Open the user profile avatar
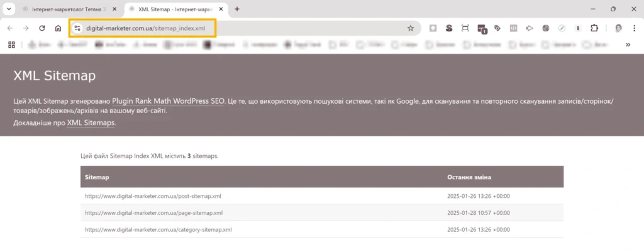This screenshot has height=252, width=644. coord(618,28)
